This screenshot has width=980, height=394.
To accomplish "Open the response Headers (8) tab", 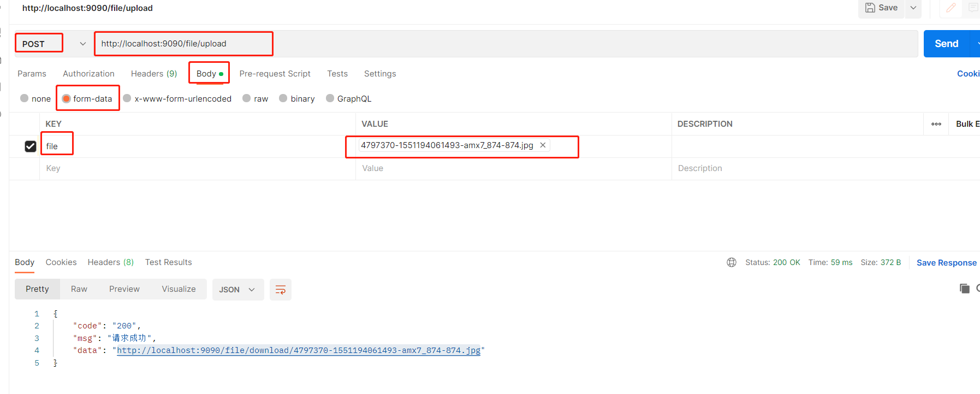I will tap(111, 262).
